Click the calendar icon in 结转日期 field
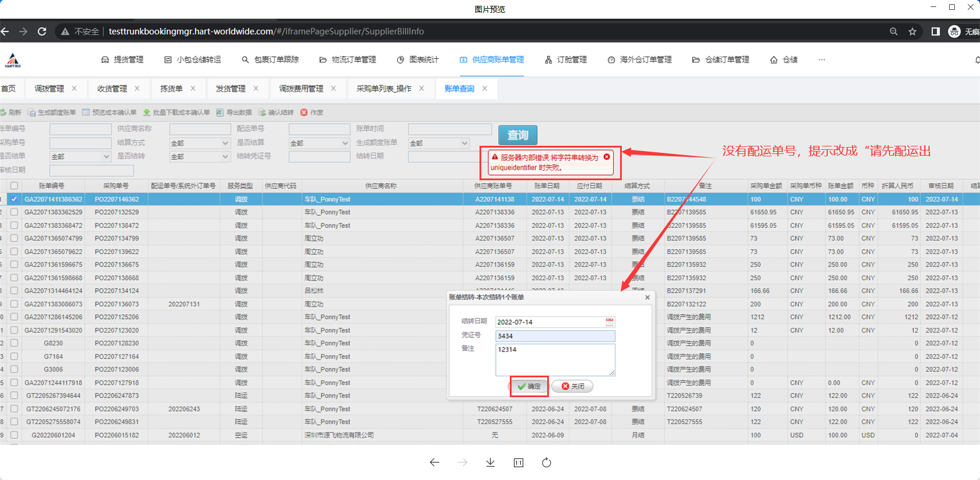This screenshot has height=480, width=980. [610, 322]
